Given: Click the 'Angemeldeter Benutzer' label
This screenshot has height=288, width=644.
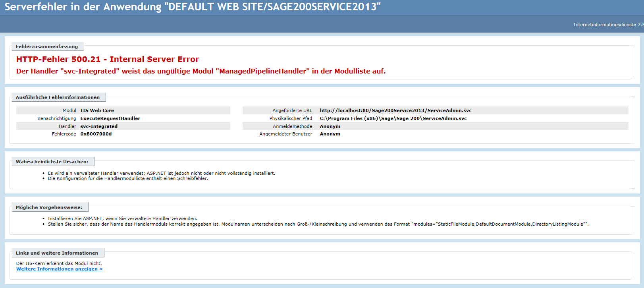Looking at the screenshot, I should coord(286,134).
